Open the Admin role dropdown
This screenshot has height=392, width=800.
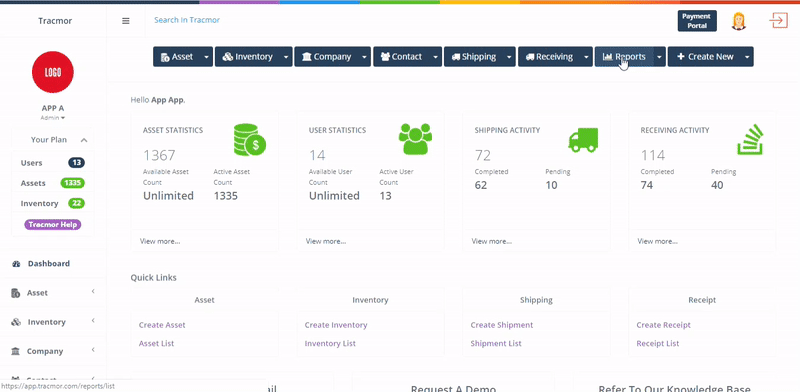[53, 118]
